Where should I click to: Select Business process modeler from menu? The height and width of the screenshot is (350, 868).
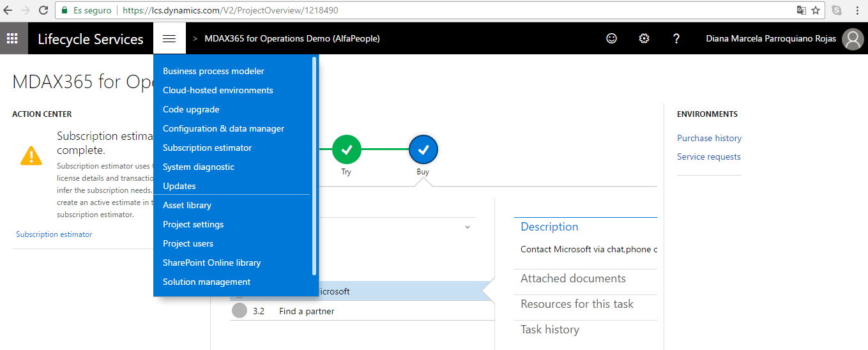point(213,71)
